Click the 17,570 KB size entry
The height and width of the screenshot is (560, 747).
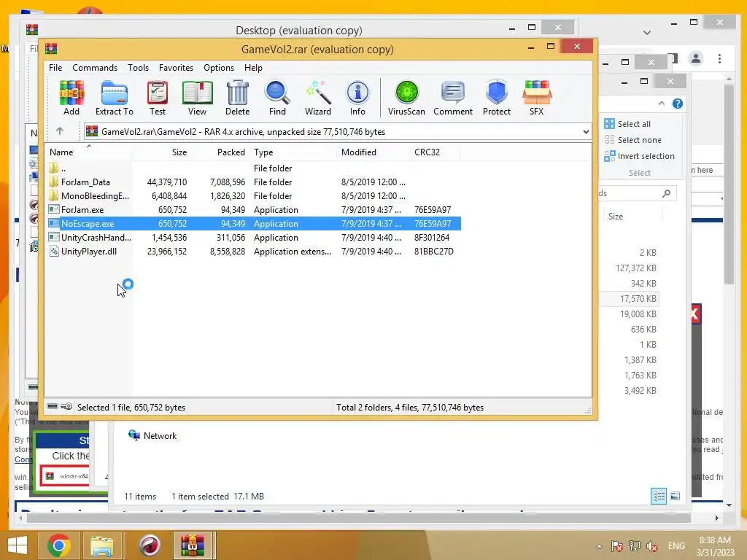coord(638,298)
